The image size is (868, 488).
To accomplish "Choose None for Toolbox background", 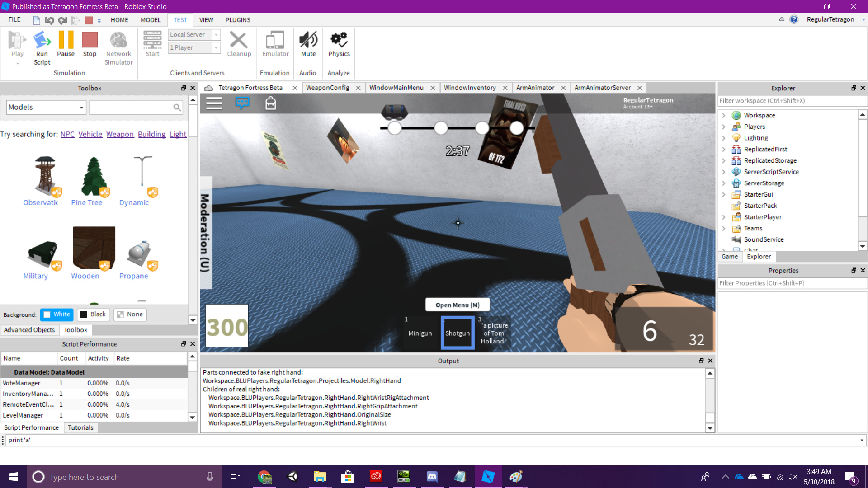I will point(130,314).
